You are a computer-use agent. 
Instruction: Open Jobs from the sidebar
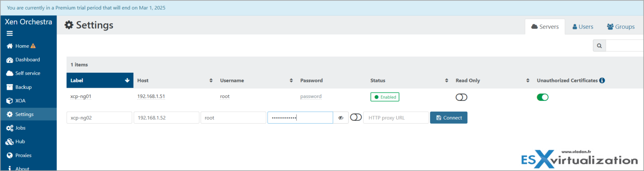[20, 128]
